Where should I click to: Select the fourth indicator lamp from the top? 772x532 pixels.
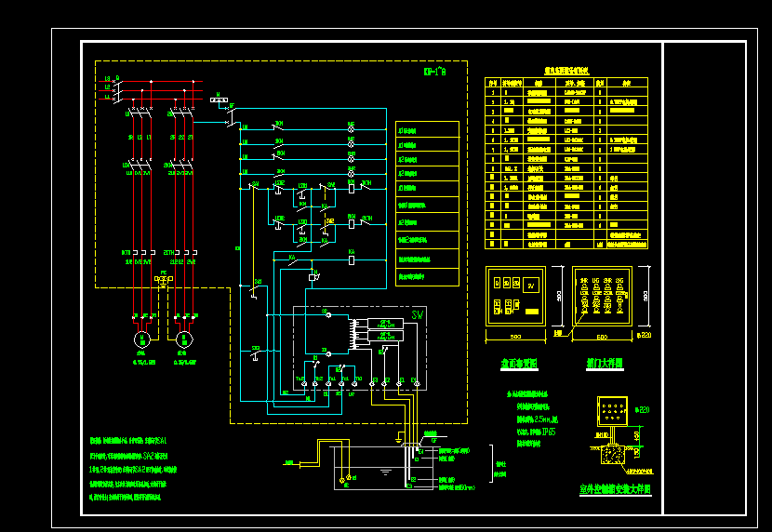[351, 174]
